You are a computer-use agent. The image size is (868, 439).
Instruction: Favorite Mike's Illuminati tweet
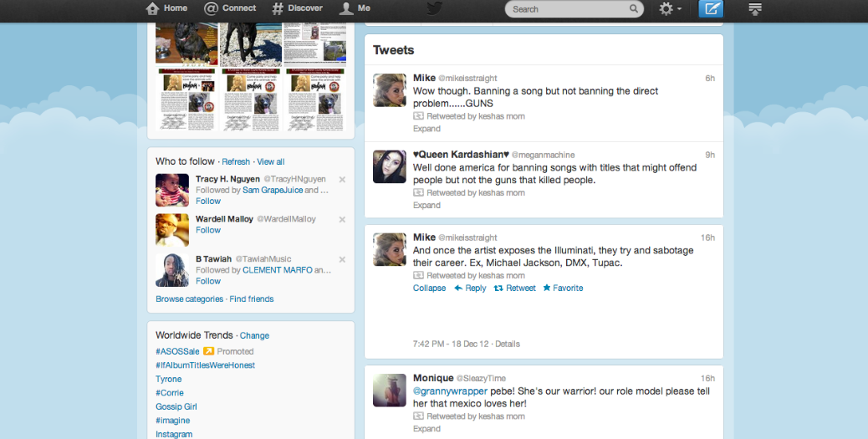pyautogui.click(x=563, y=288)
